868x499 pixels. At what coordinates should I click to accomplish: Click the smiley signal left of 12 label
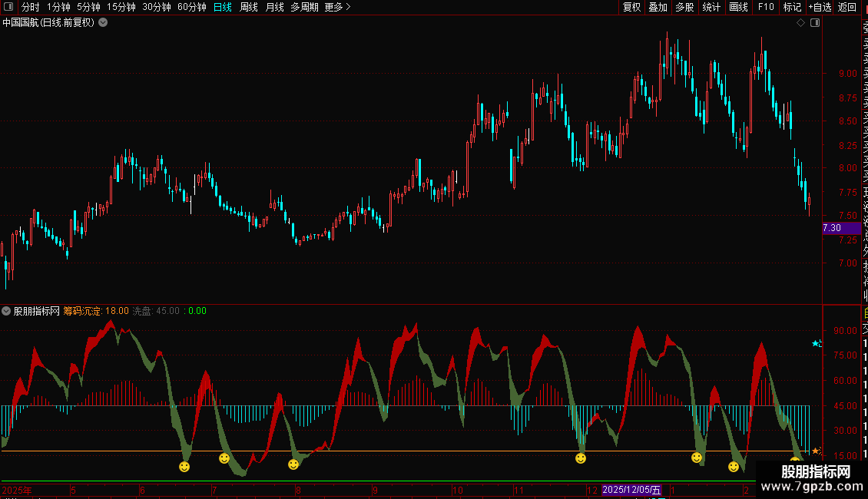coord(580,458)
